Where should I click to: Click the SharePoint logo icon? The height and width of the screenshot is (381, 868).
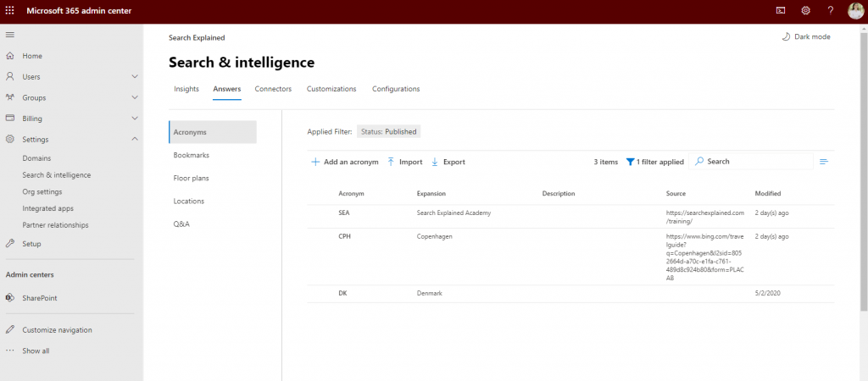click(10, 297)
